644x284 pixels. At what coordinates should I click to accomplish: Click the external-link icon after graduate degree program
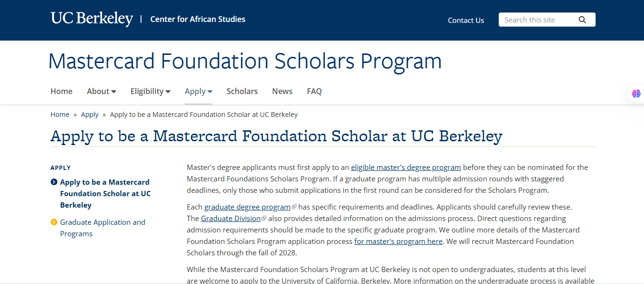point(294,207)
